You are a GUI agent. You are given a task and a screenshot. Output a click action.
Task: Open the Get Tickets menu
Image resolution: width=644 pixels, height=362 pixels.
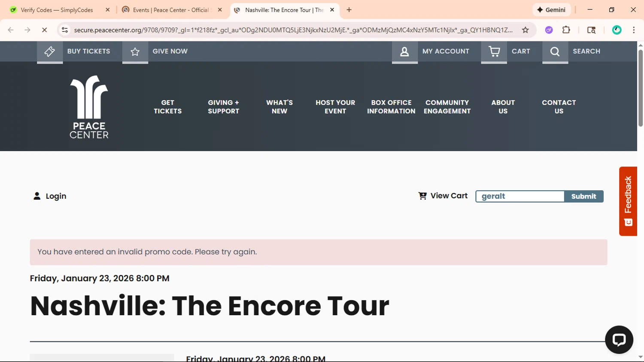[x=168, y=107]
